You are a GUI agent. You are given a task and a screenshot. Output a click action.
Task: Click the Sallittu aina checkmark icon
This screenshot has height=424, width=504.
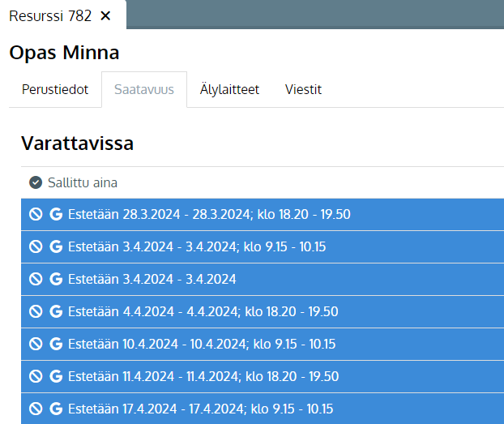pos(36,182)
